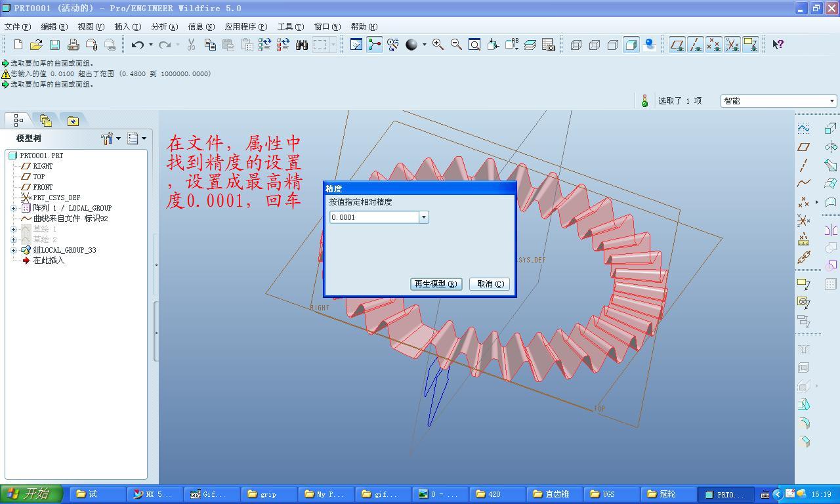Switch to shaded display

pos(631,45)
